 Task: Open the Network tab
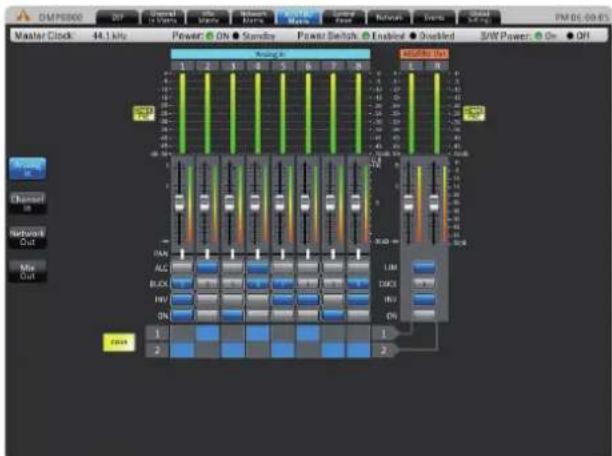click(x=389, y=17)
